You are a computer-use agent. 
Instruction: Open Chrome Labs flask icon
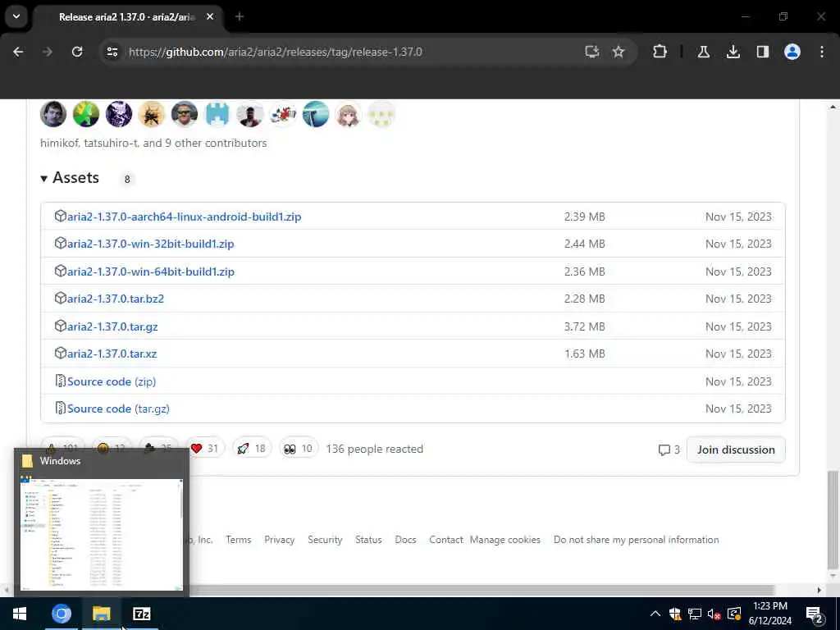[x=704, y=52]
